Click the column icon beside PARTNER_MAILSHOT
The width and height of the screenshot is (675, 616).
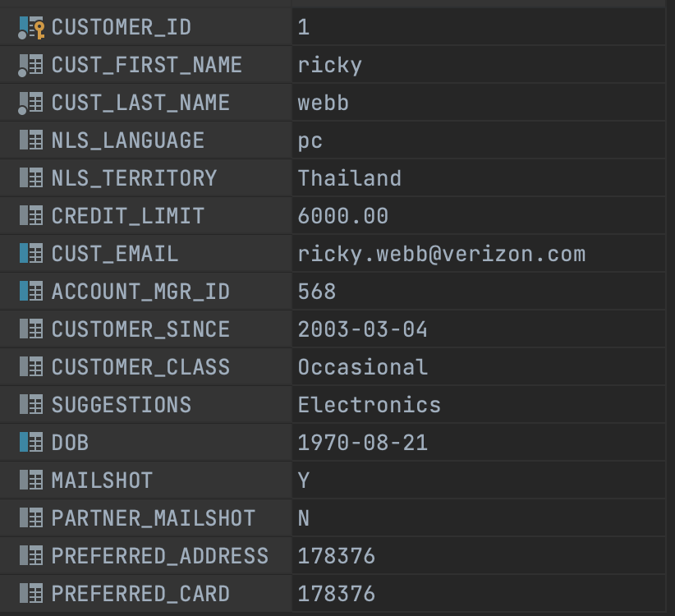[31, 518]
